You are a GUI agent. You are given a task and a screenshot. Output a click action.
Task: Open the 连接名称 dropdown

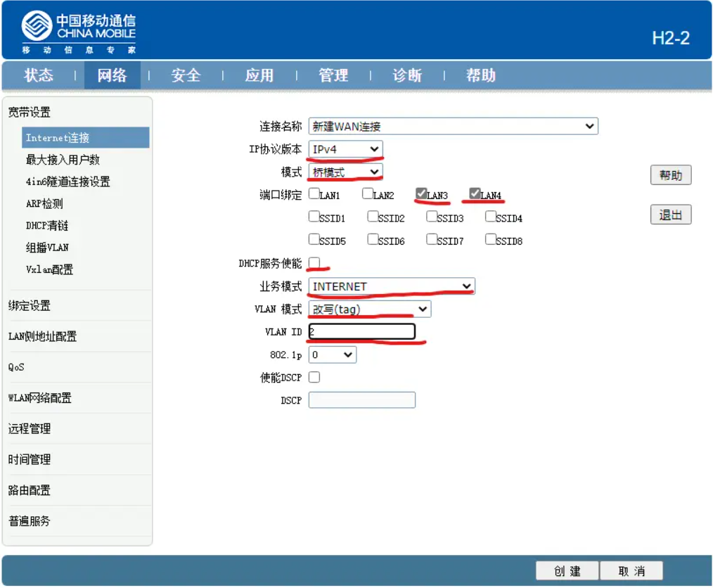point(453,127)
